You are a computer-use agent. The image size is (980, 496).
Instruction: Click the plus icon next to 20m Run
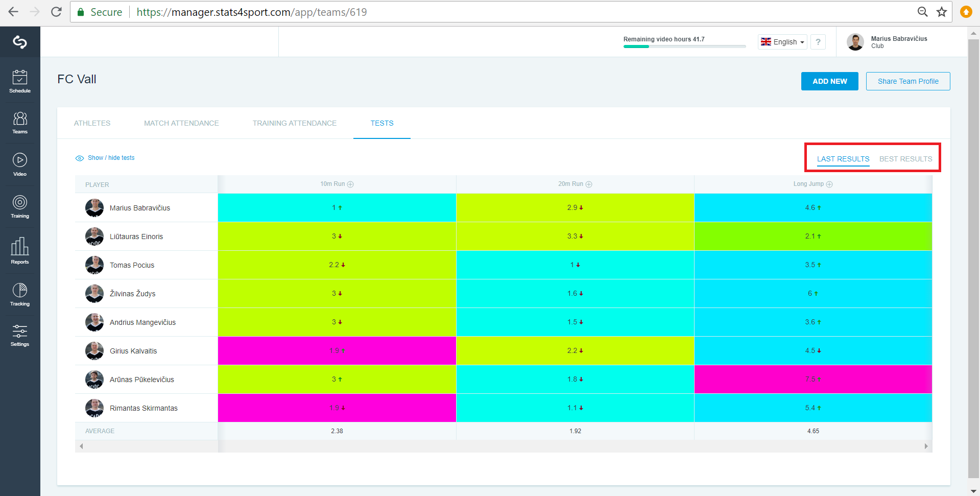[x=589, y=184]
